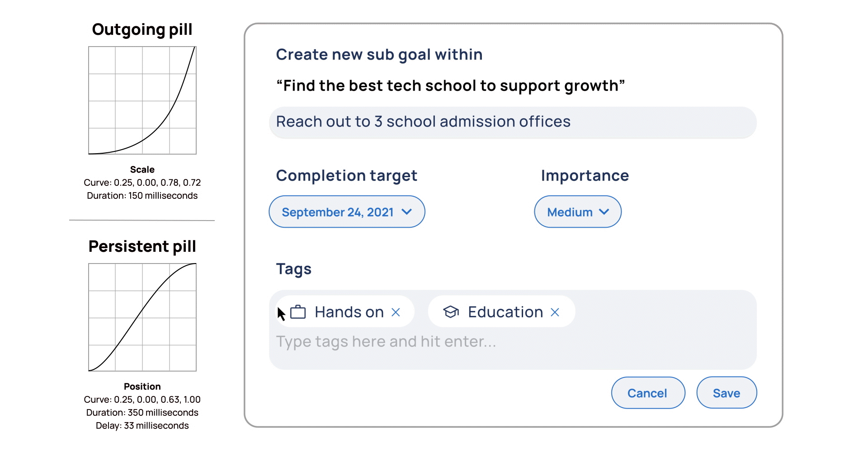Click the Importance label

point(585,175)
